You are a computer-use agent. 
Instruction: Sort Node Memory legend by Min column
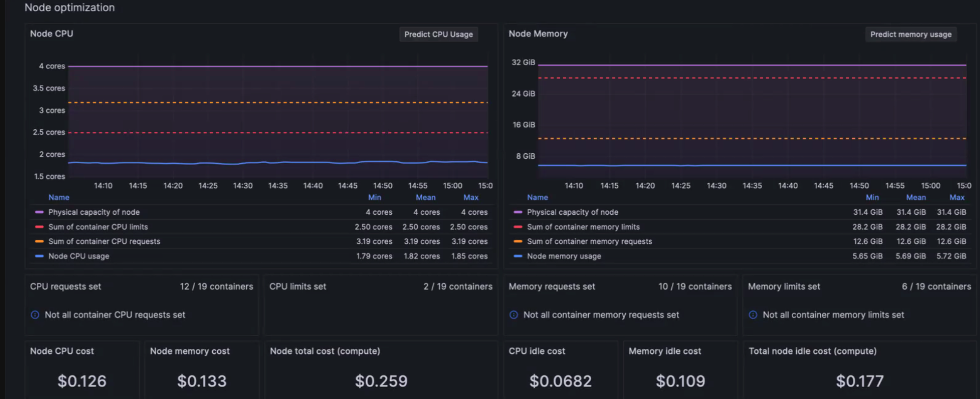(872, 198)
